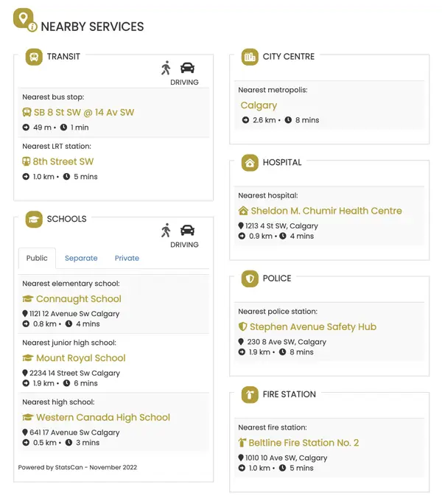Click the Schools graduation cap icon
The image size is (442, 504).
pyautogui.click(x=34, y=219)
